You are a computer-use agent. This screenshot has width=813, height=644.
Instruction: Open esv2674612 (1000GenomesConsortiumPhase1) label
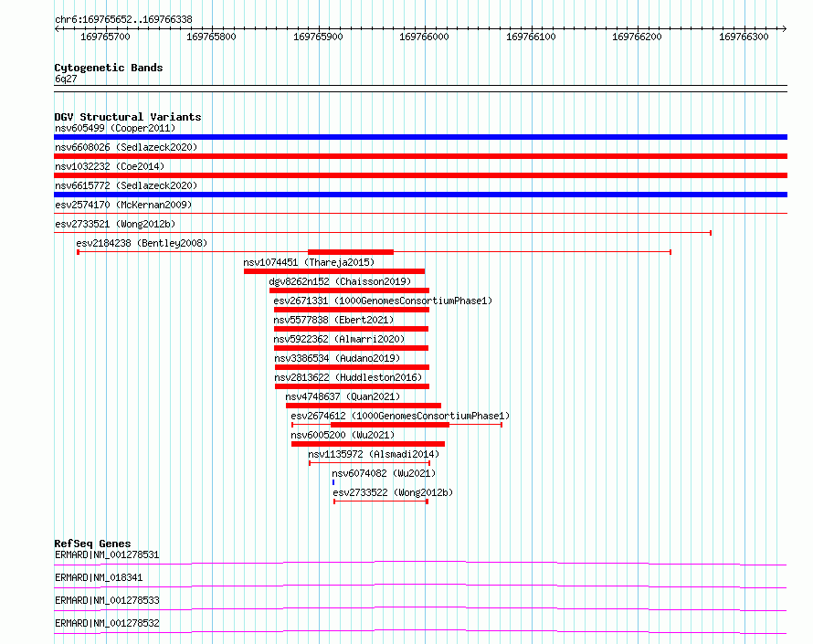pos(400,416)
